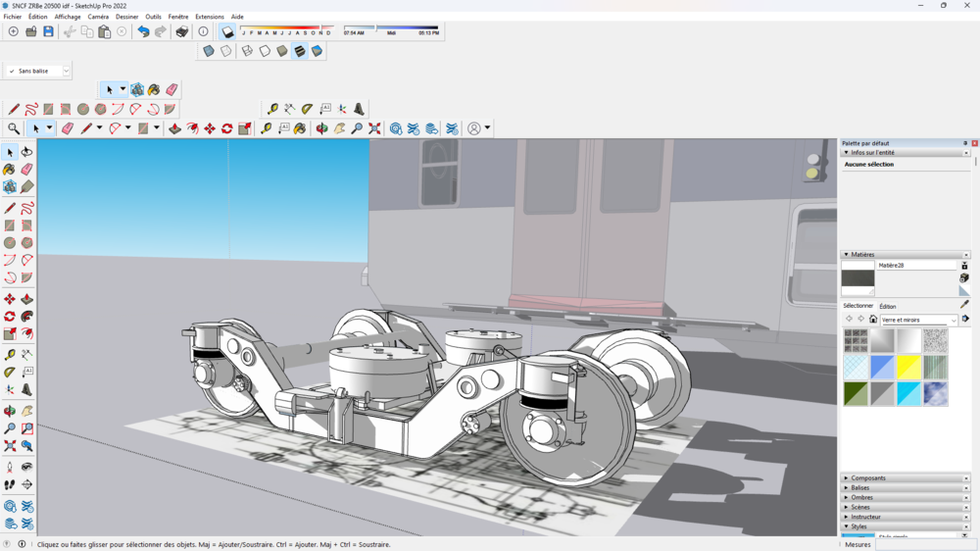Open the Extensions menu

pos(210,17)
